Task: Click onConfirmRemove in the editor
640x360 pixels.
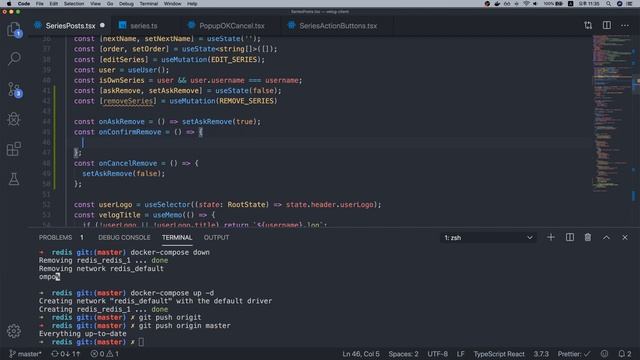Action: (130, 132)
